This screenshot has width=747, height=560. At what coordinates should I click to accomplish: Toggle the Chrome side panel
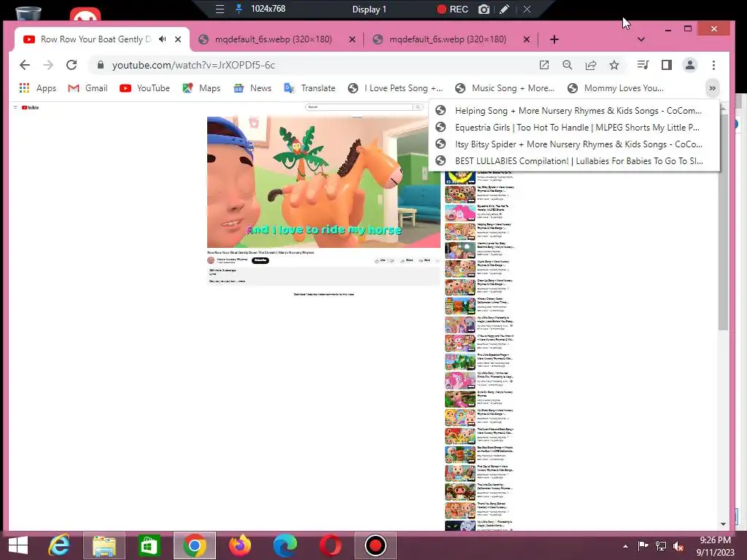point(667,65)
